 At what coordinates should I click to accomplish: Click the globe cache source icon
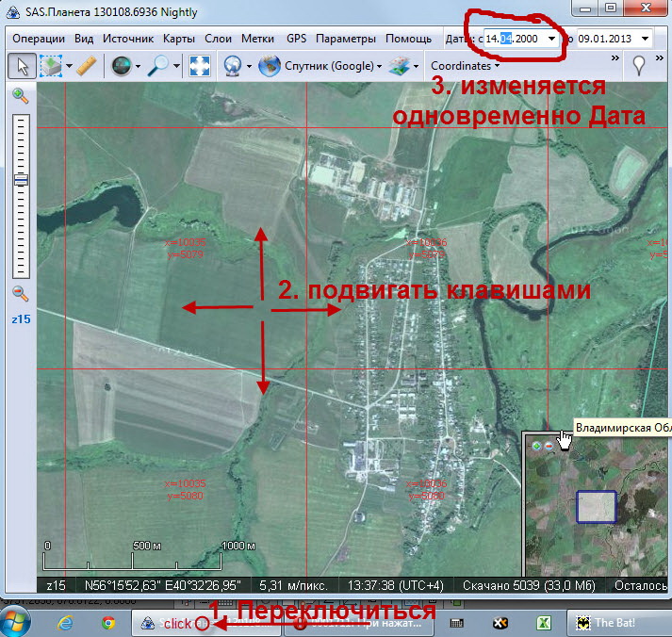tap(121, 66)
